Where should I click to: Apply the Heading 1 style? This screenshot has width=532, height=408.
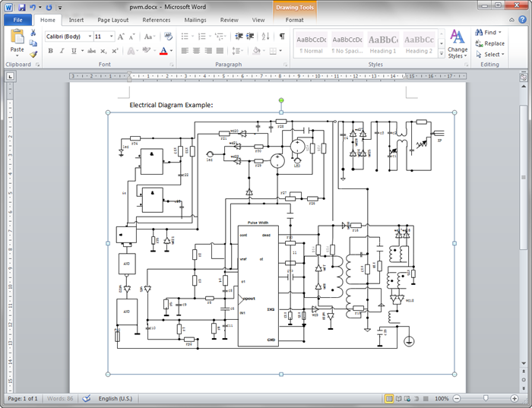(x=383, y=44)
